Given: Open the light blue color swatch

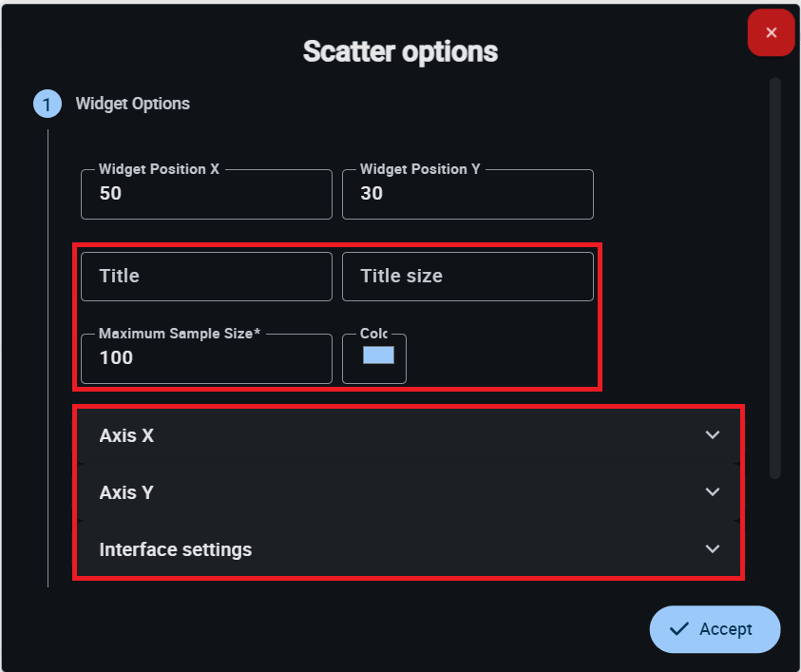Looking at the screenshot, I should pos(378,355).
